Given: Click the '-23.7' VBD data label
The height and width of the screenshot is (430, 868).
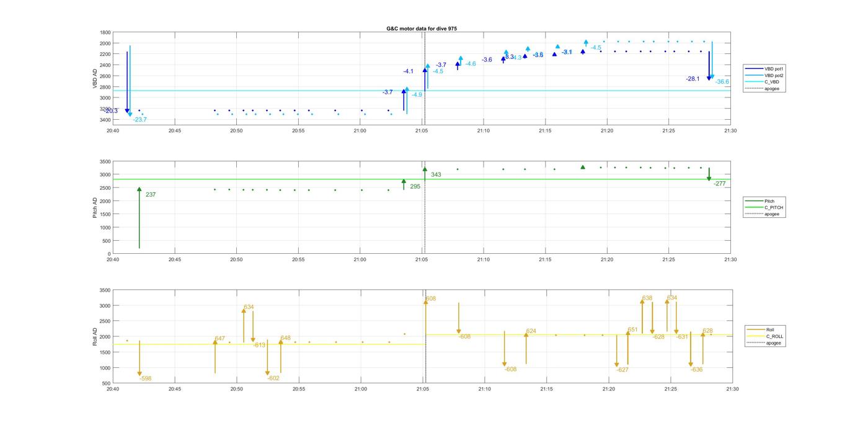Looking at the screenshot, I should point(139,119).
